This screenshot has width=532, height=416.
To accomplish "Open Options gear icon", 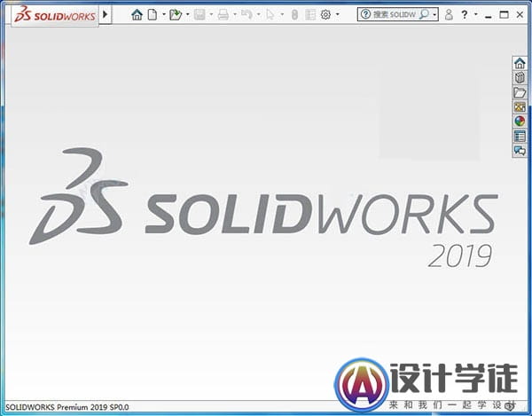I will 325,14.
